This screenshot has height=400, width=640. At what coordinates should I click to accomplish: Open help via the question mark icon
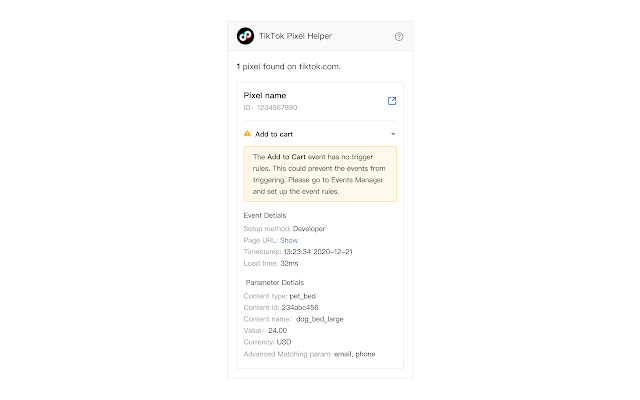coord(399,36)
